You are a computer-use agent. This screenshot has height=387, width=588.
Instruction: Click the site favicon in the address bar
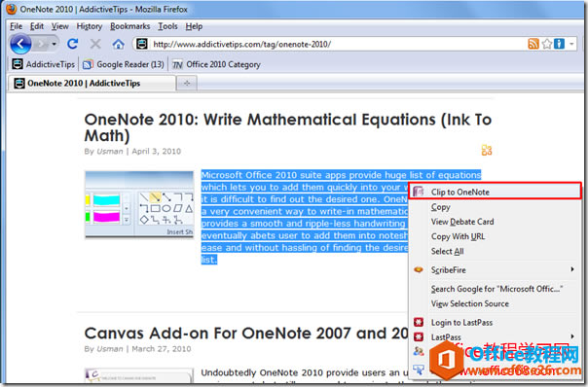tap(142, 44)
